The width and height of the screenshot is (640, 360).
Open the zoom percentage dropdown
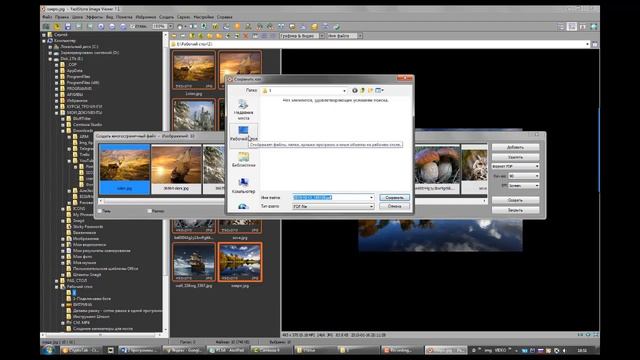pyautogui.click(x=170, y=27)
